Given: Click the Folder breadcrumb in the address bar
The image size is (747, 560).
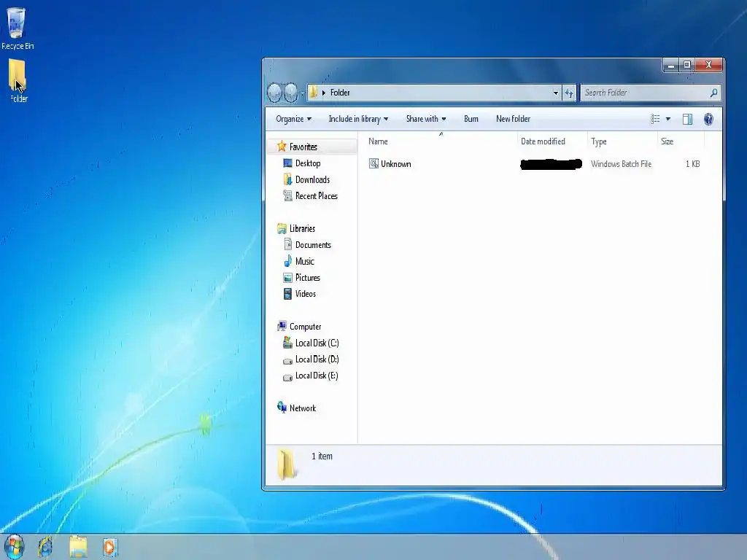Looking at the screenshot, I should (x=340, y=93).
